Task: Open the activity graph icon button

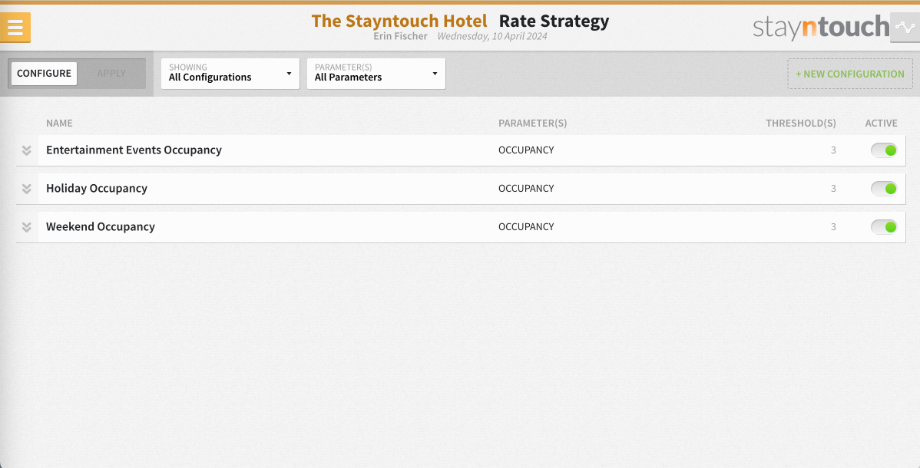Action: [x=905, y=27]
